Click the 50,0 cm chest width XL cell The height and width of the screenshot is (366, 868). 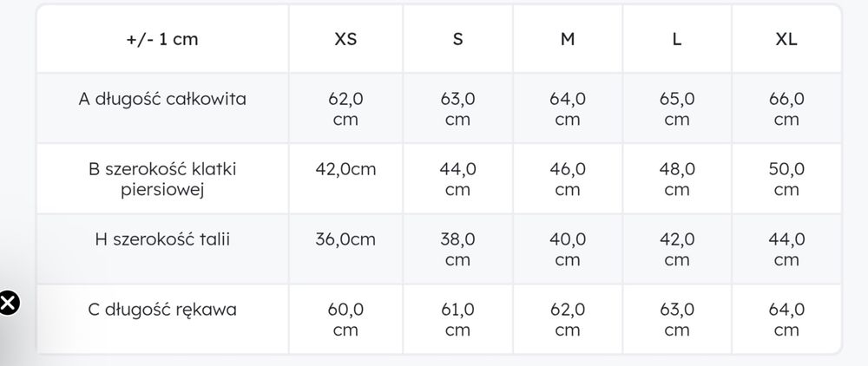point(786,179)
